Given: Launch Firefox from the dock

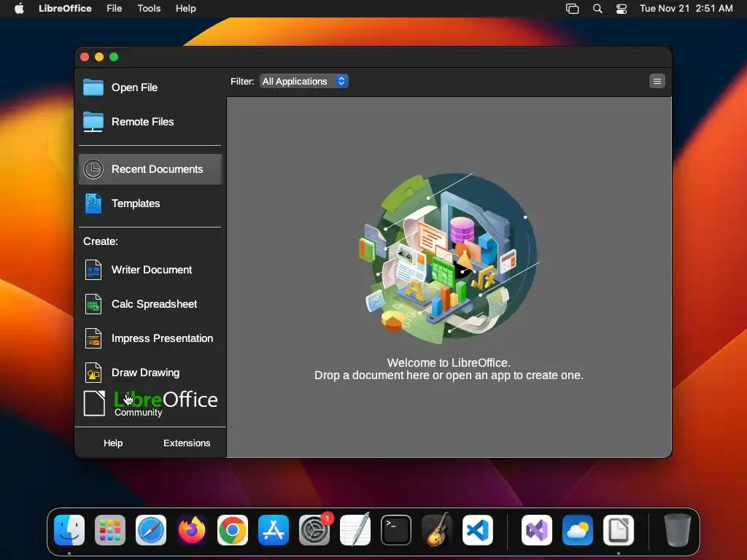Looking at the screenshot, I should [x=192, y=530].
